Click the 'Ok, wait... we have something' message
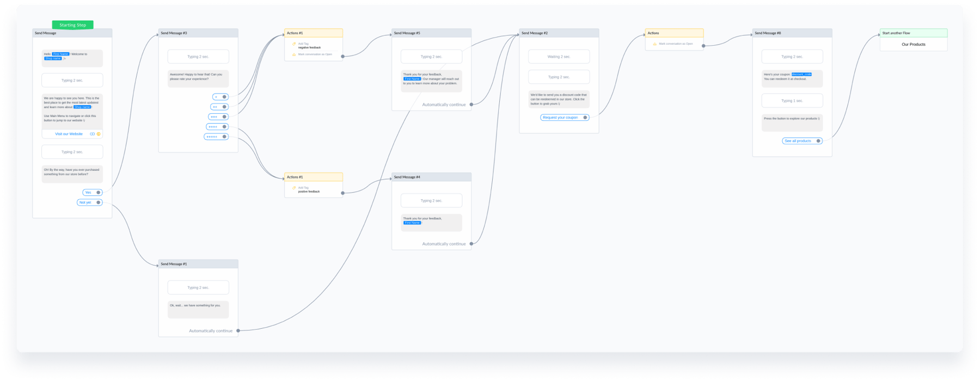Image resolution: width=980 pixels, height=381 pixels. click(x=198, y=309)
